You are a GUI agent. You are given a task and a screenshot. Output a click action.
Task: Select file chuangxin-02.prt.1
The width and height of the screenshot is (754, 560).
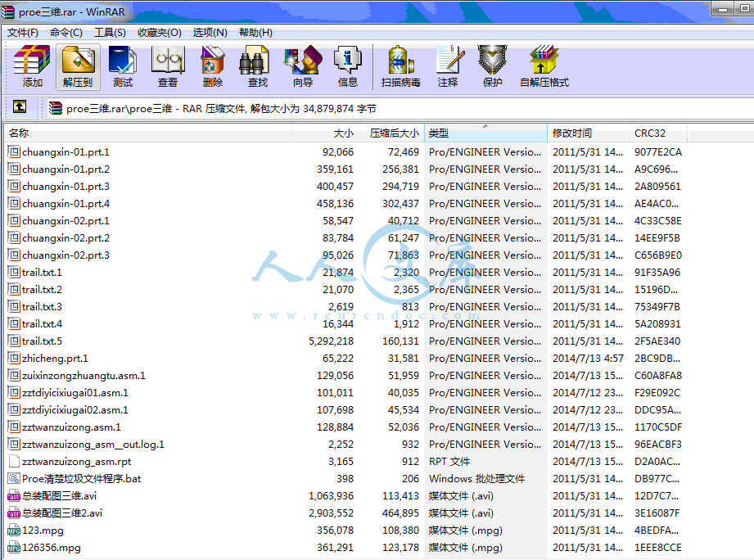point(65,220)
